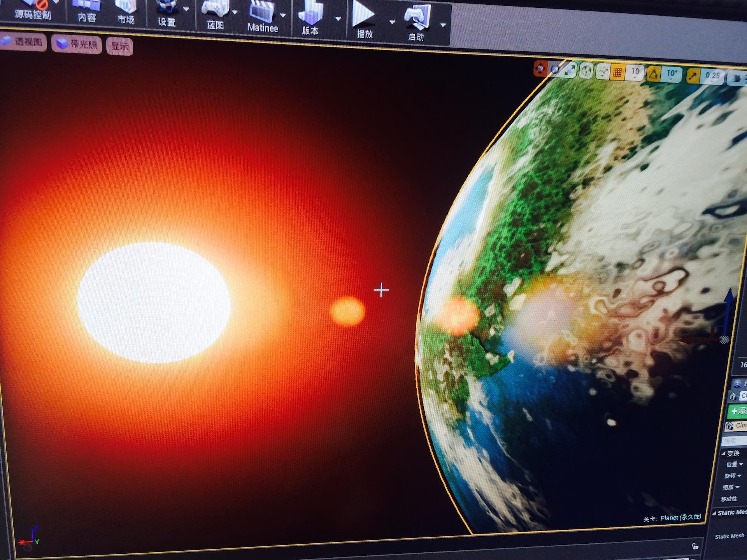Expand the Matinee dropdown arrow

283,15
